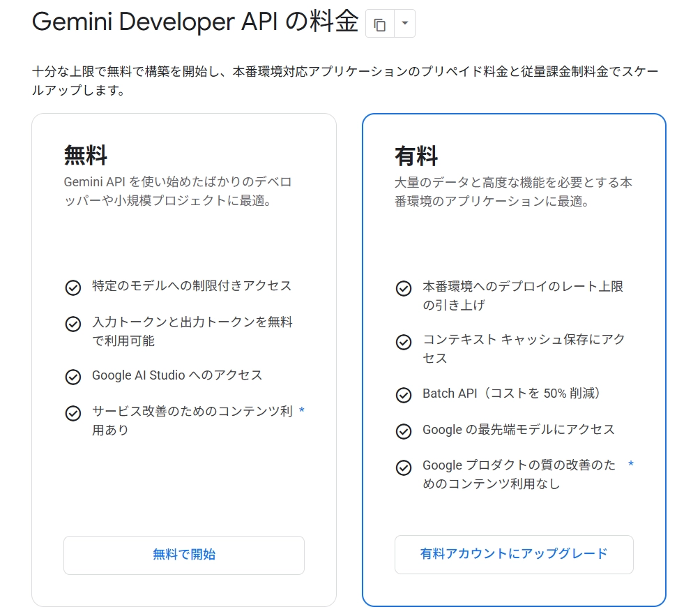700x614 pixels.
Task: Click the asterisk link after サービス改善のためのコンテンツ利
Action: pos(302,410)
